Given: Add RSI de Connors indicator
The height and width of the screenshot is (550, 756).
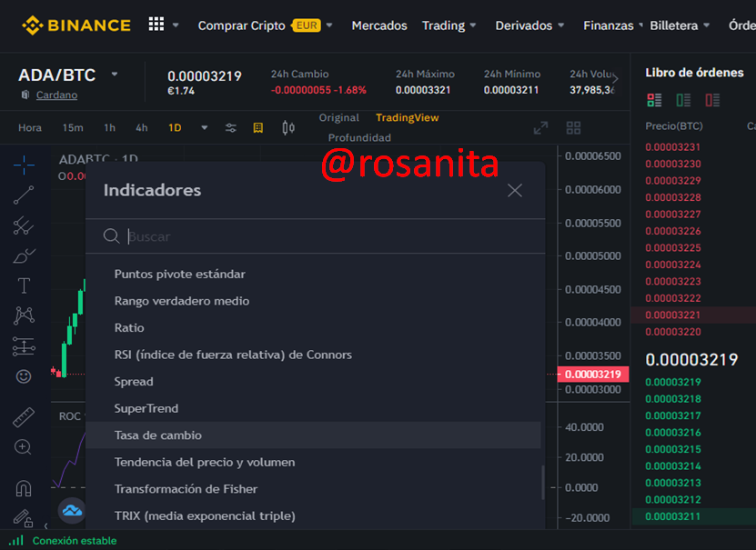Looking at the screenshot, I should [313, 355].
